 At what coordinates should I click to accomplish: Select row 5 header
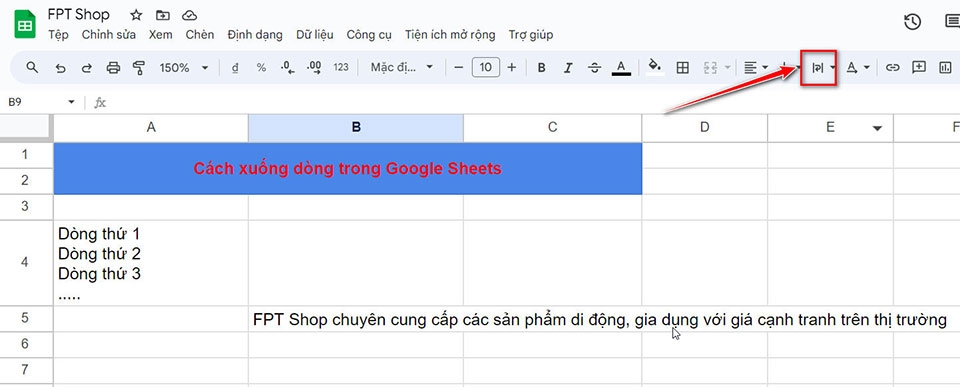click(26, 318)
